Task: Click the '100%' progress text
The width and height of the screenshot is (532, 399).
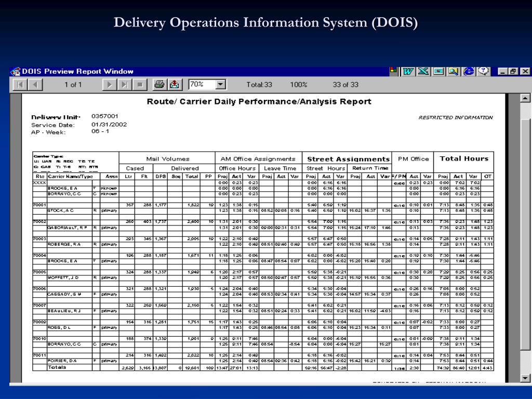Action: tap(298, 85)
